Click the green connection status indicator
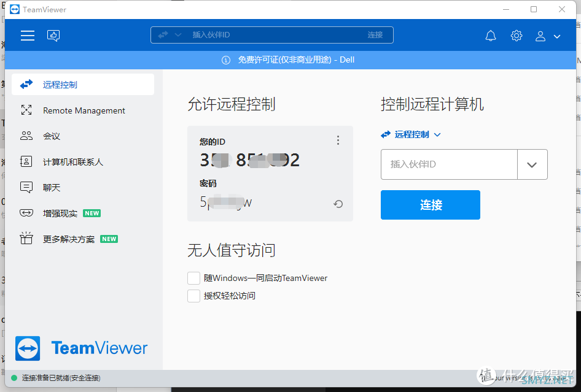This screenshot has height=392, width=581. (14, 378)
